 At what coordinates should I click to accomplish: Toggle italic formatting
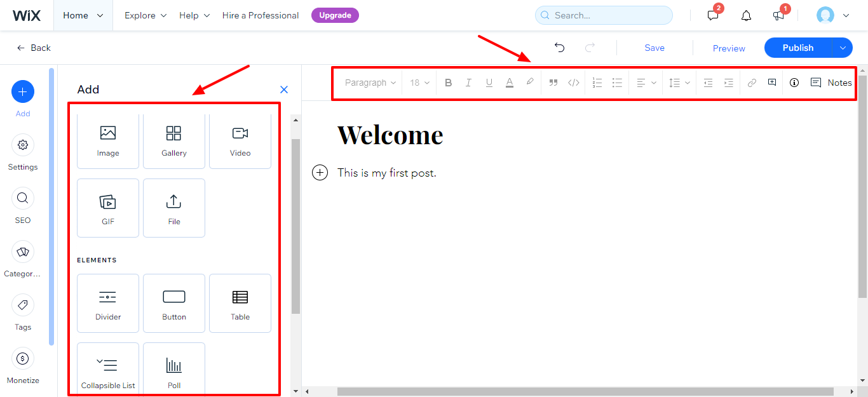tap(469, 83)
